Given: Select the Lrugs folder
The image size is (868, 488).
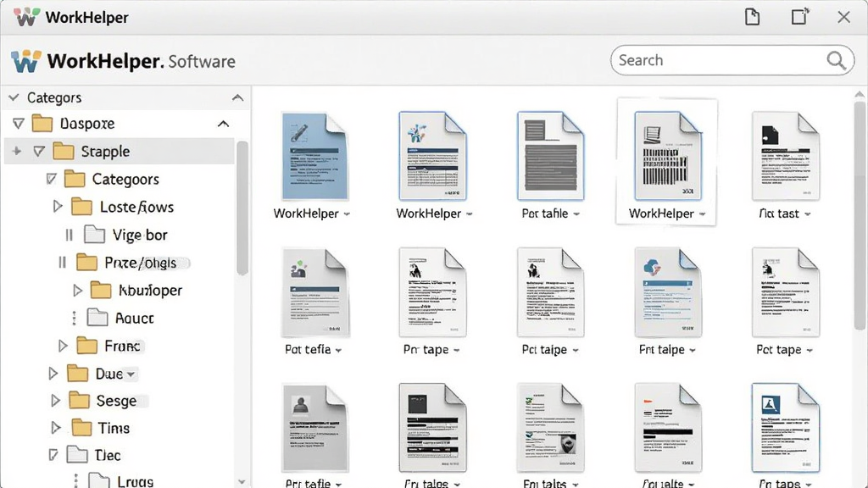Looking at the screenshot, I should click(121, 480).
